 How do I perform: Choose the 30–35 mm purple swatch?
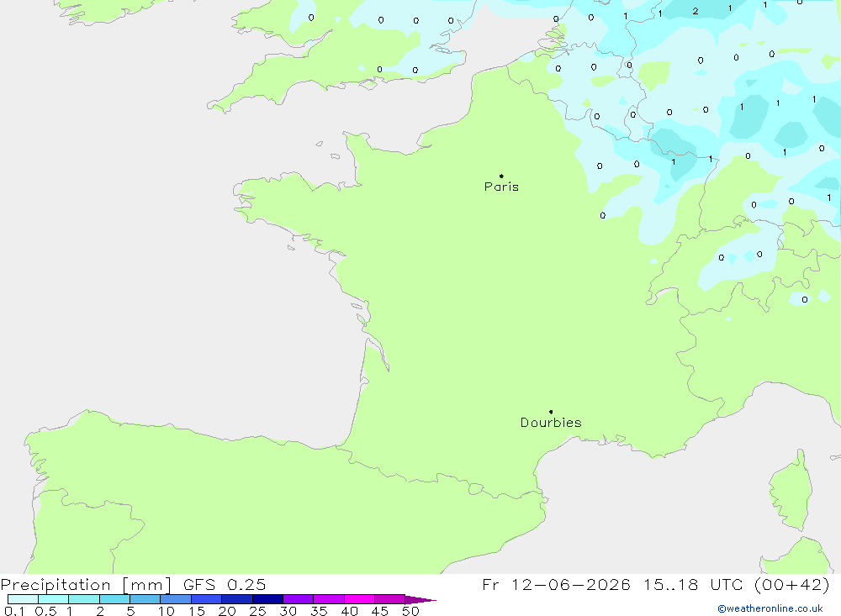298,599
